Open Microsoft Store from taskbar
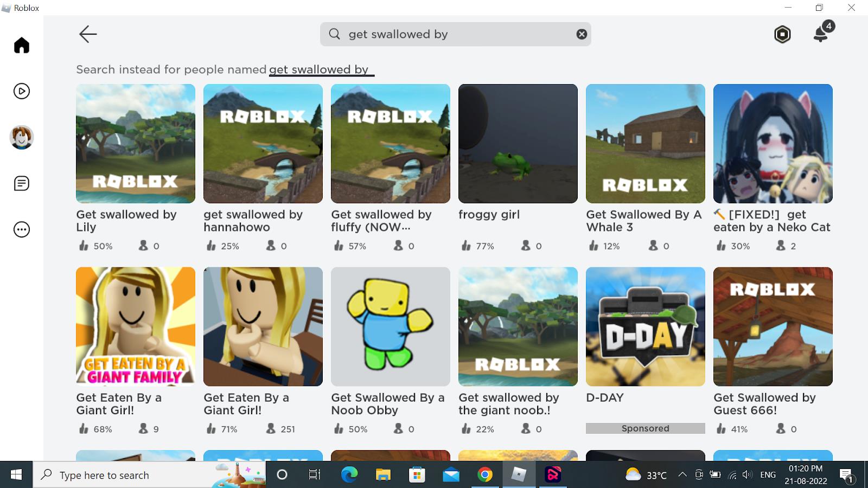Image resolution: width=868 pixels, height=488 pixels. tap(417, 475)
